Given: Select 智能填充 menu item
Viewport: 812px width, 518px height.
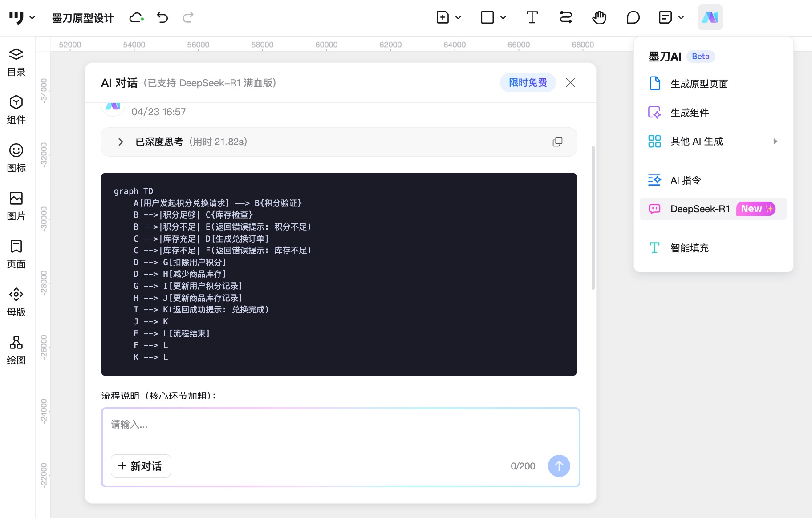Looking at the screenshot, I should pyautogui.click(x=713, y=248).
